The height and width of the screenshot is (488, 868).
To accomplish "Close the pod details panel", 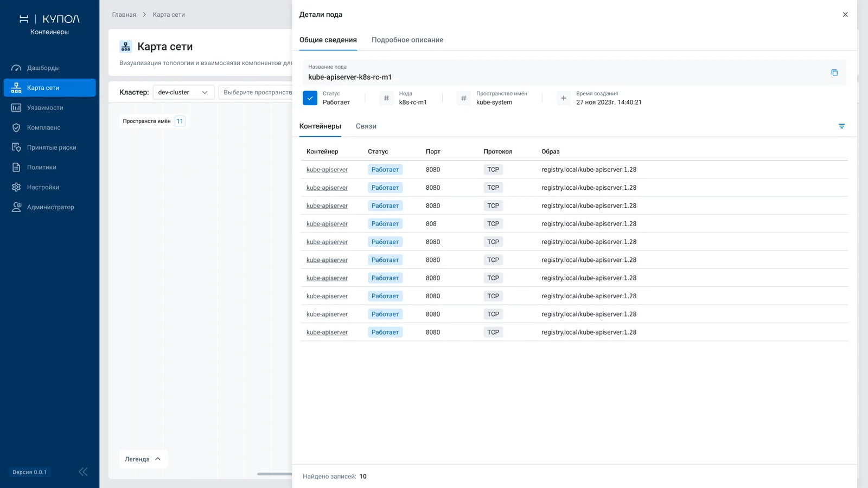I will coord(845,15).
